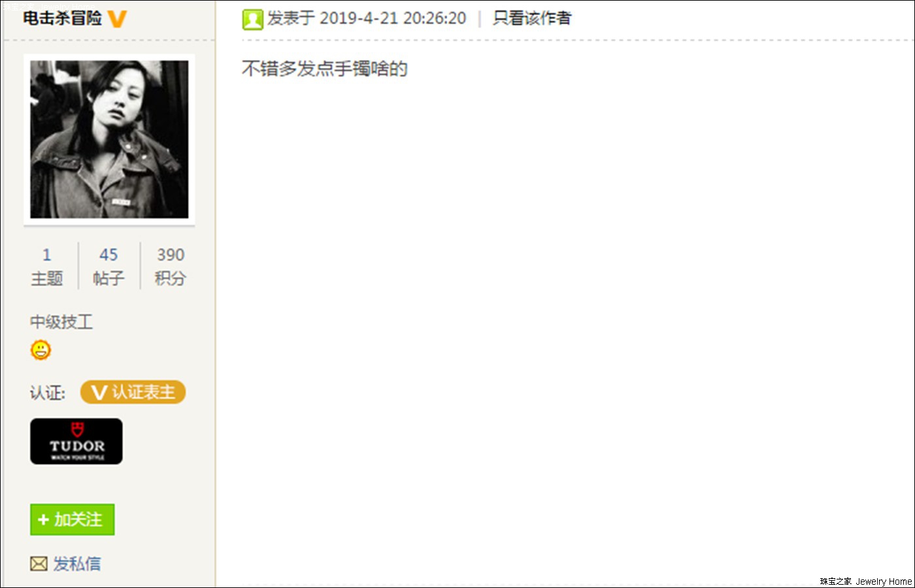The width and height of the screenshot is (915, 588).
Task: View the user's 390 积分 points
Action: [x=171, y=267]
